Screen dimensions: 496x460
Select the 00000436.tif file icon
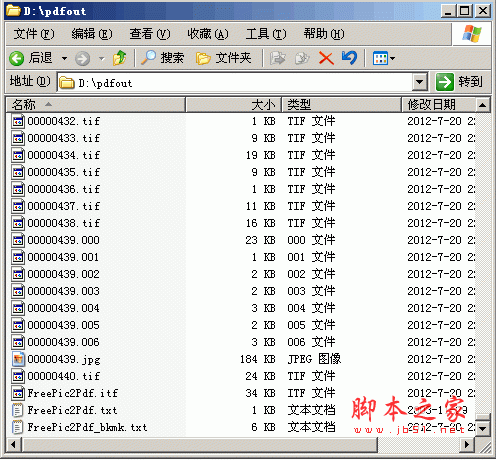coord(18,189)
